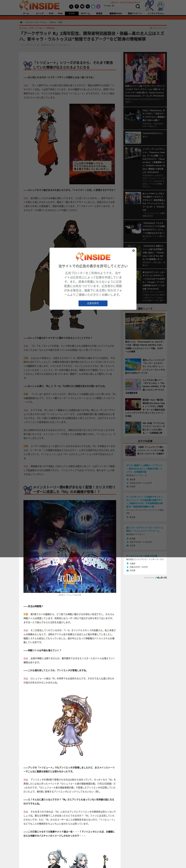
Task: Open the X (Twitter) social icon
Action: click(71, 6)
